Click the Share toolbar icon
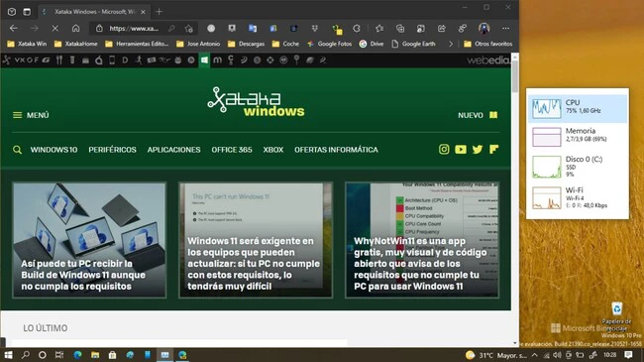 [442, 28]
